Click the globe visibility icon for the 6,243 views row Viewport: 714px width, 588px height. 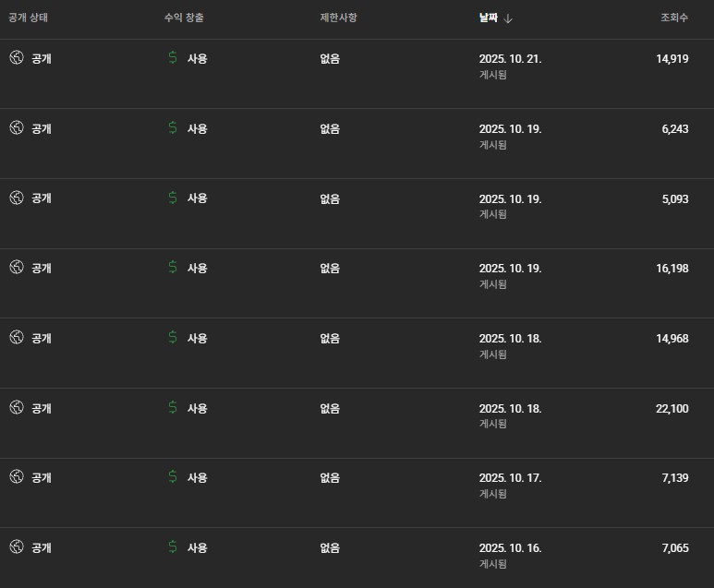(16, 127)
